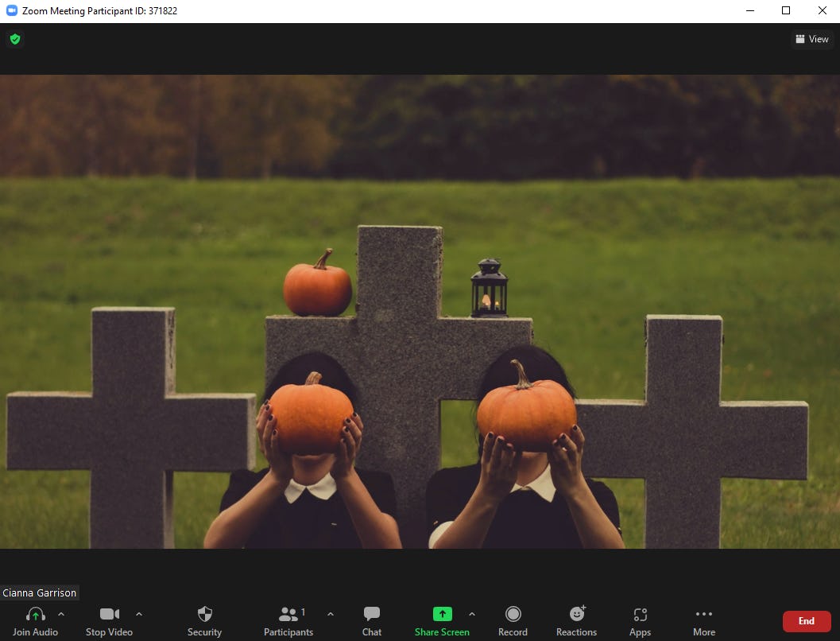The height and width of the screenshot is (641, 840).
Task: Click the Cianna Garrison name label
Action: pyautogui.click(x=40, y=592)
